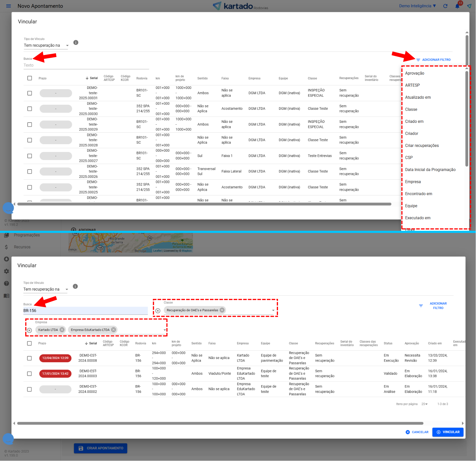Click the refresh icon in the header
This screenshot has width=476, height=461.
pos(445,6)
